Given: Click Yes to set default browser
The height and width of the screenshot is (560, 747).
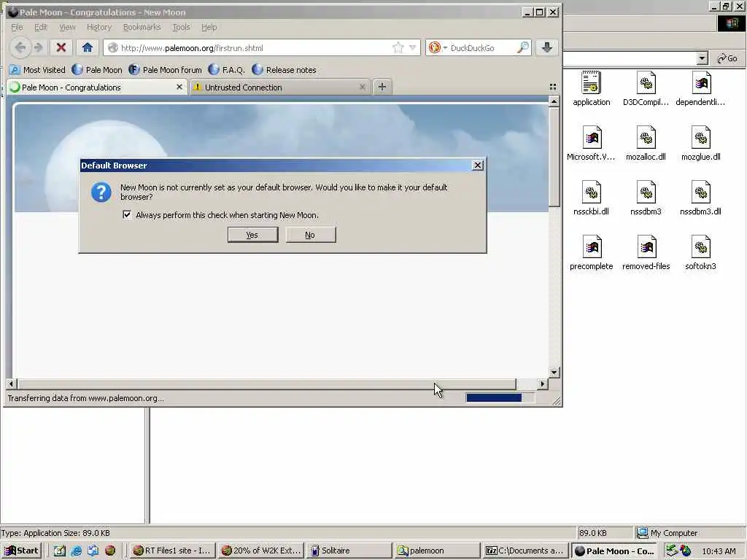Looking at the screenshot, I should click(x=252, y=235).
